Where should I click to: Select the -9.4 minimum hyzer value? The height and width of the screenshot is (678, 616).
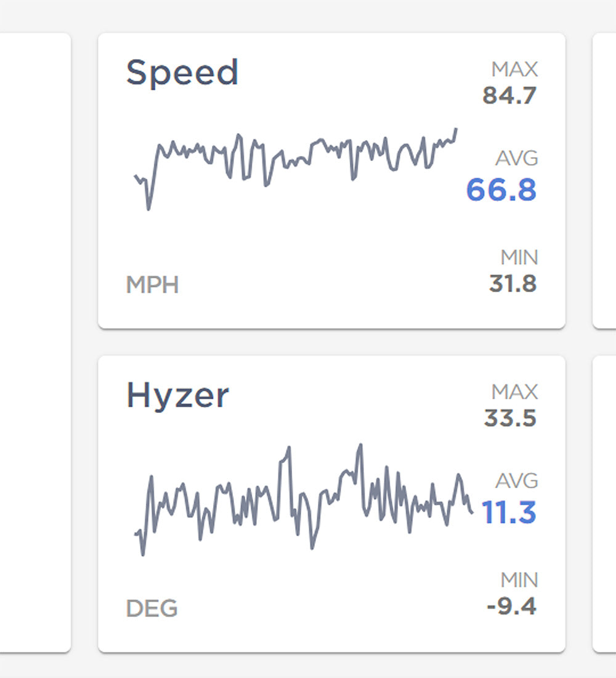coord(511,607)
